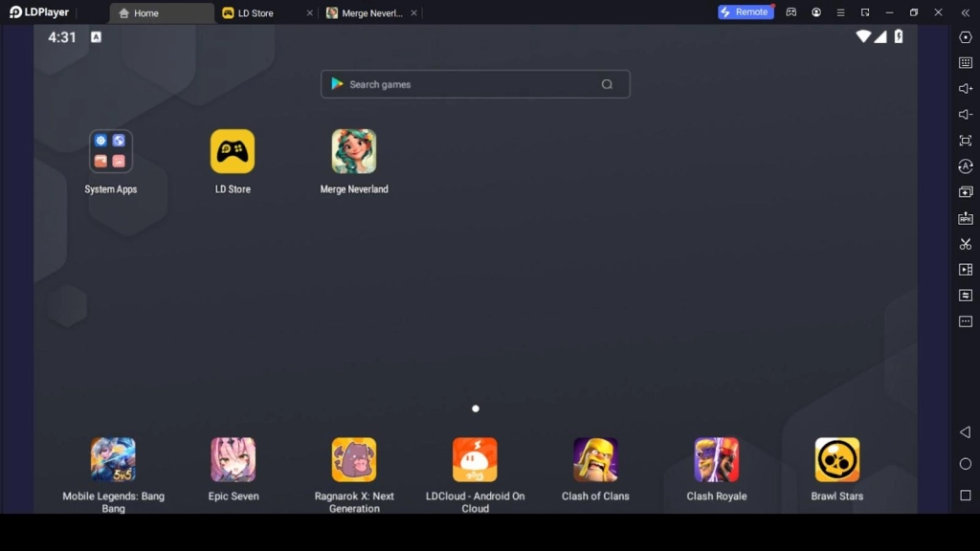The width and height of the screenshot is (980, 551).
Task: Close the LD Store tab
Action: 309,13
